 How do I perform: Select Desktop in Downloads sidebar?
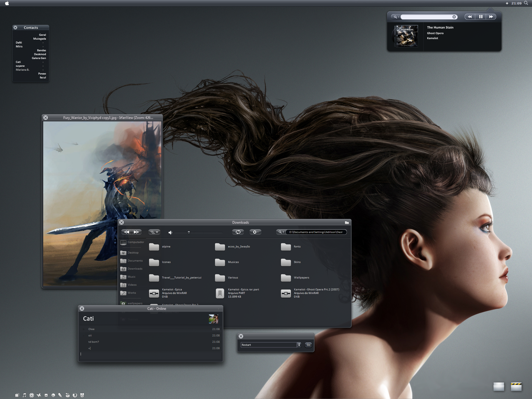point(130,253)
